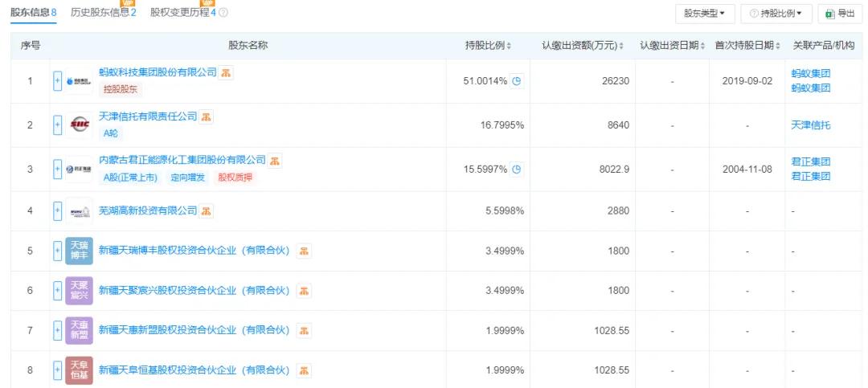Click the 天阜恒基 red avatar tile

tap(79, 370)
